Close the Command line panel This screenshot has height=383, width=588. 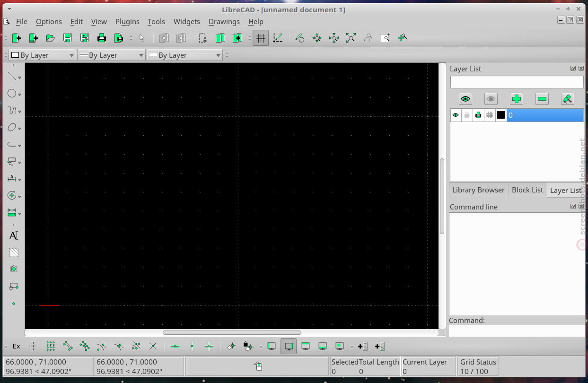581,207
